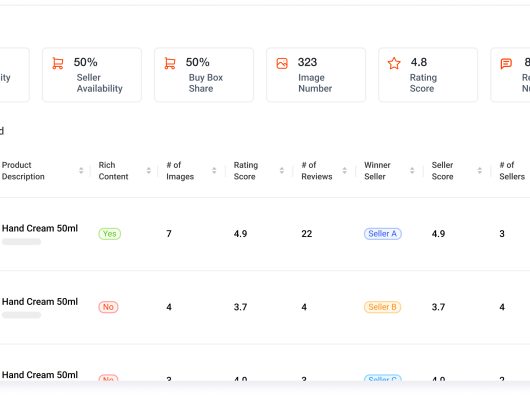530x396 pixels.
Task: Sort by Product Description column arrows
Action: (x=81, y=171)
